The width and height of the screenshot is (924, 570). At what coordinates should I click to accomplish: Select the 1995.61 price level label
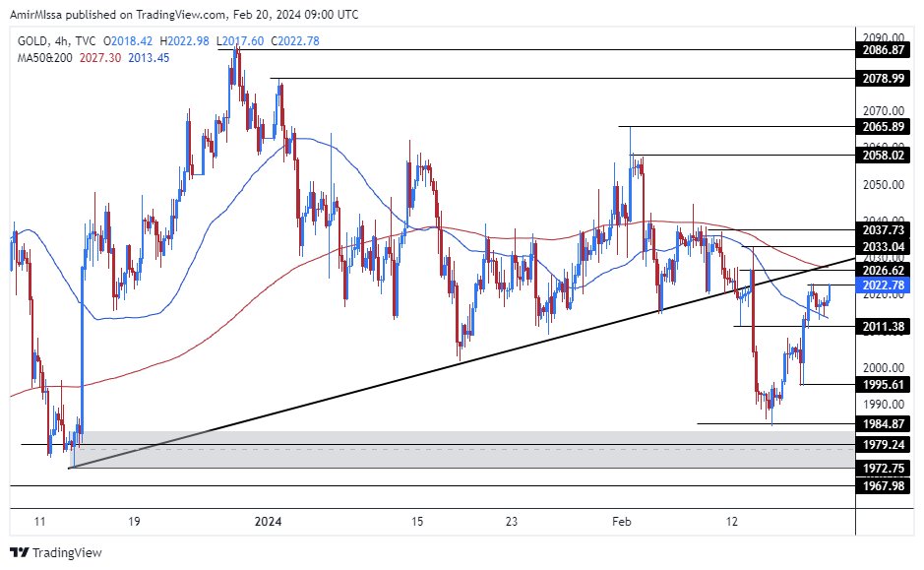[x=883, y=385]
